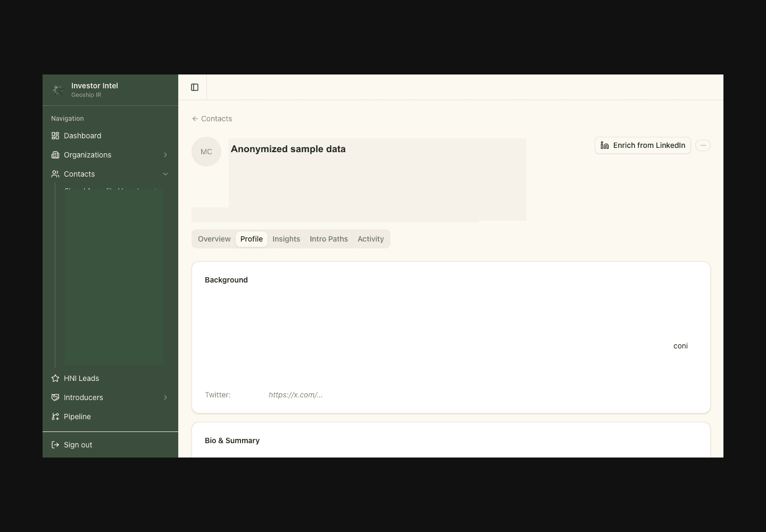Click the minus button beside Enrich
766x532 pixels.
pos(703,145)
